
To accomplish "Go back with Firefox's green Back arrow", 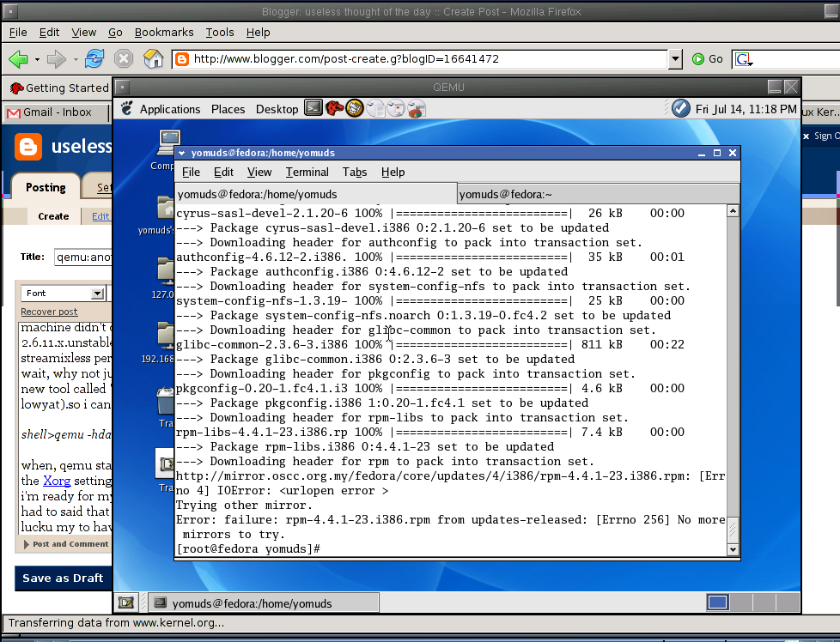I will pos(18,59).
